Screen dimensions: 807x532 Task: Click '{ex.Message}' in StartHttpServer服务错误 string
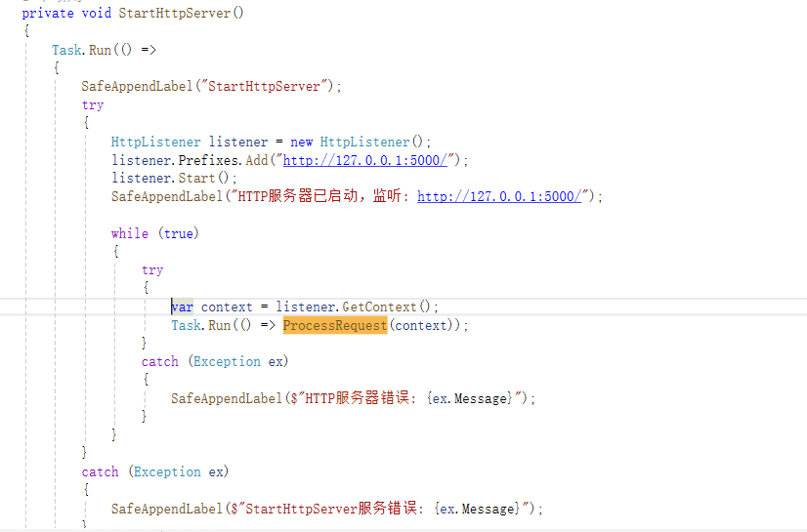tap(477, 509)
